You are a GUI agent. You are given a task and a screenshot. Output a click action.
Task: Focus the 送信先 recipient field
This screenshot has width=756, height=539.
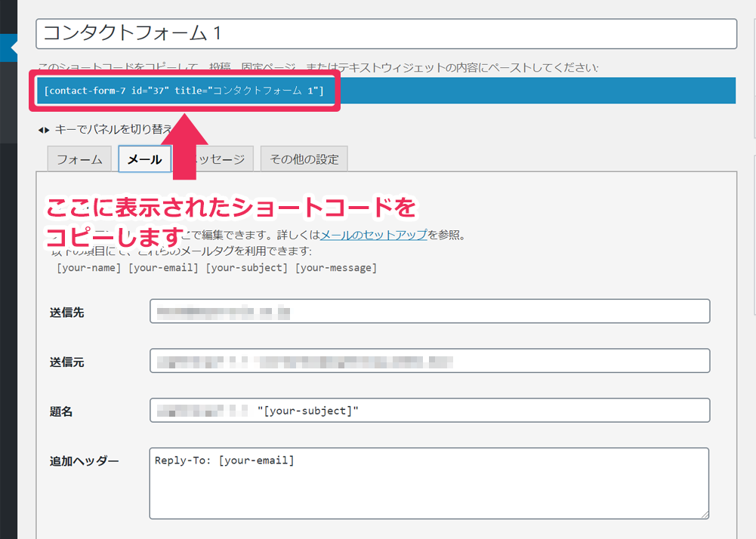click(429, 311)
